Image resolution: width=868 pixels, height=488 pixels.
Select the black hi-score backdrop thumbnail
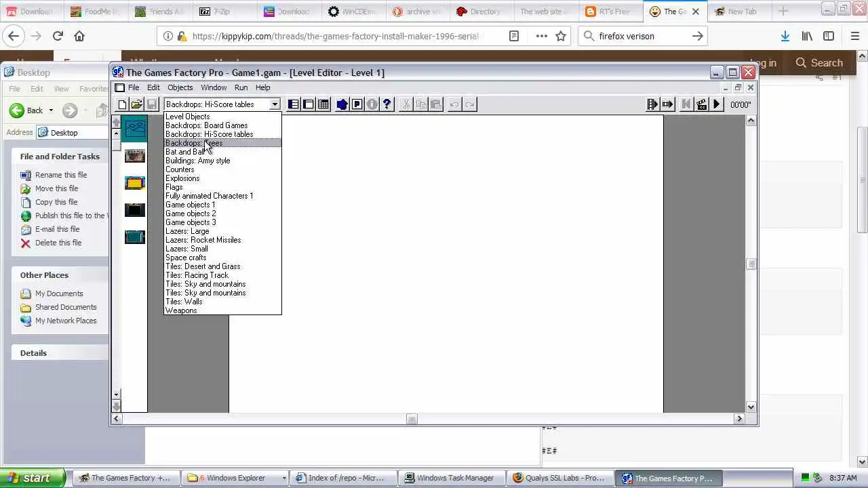pos(135,210)
